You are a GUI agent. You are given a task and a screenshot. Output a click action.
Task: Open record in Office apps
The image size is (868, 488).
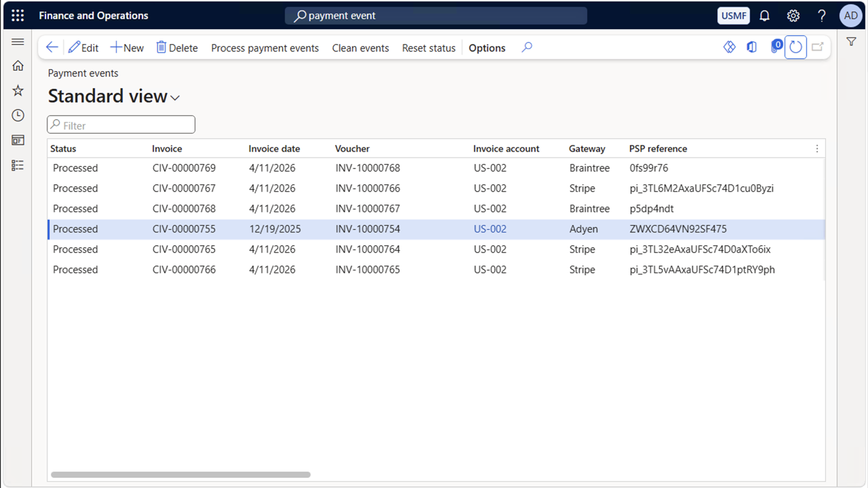tap(751, 47)
